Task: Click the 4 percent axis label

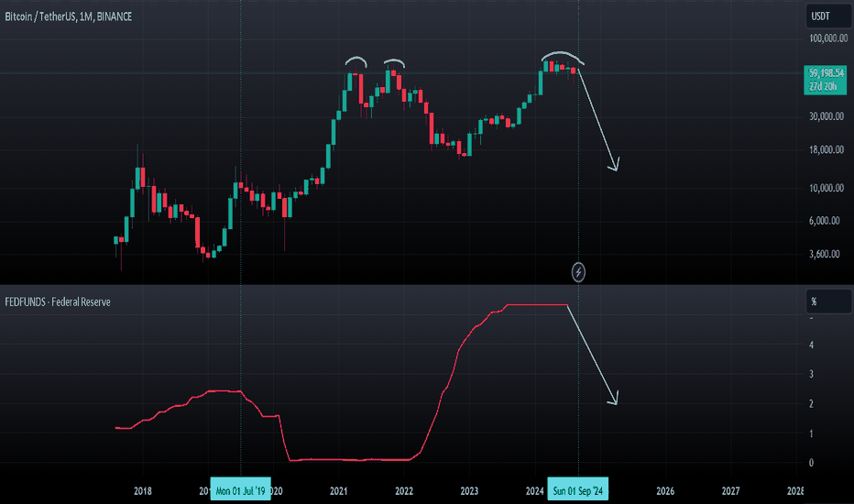Action: (812, 345)
